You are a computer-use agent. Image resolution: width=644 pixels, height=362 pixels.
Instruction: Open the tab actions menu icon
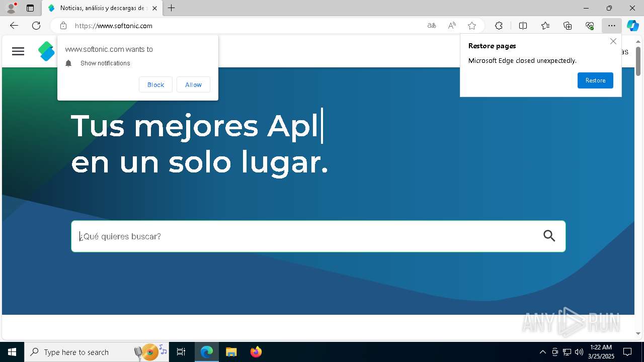pos(30,8)
